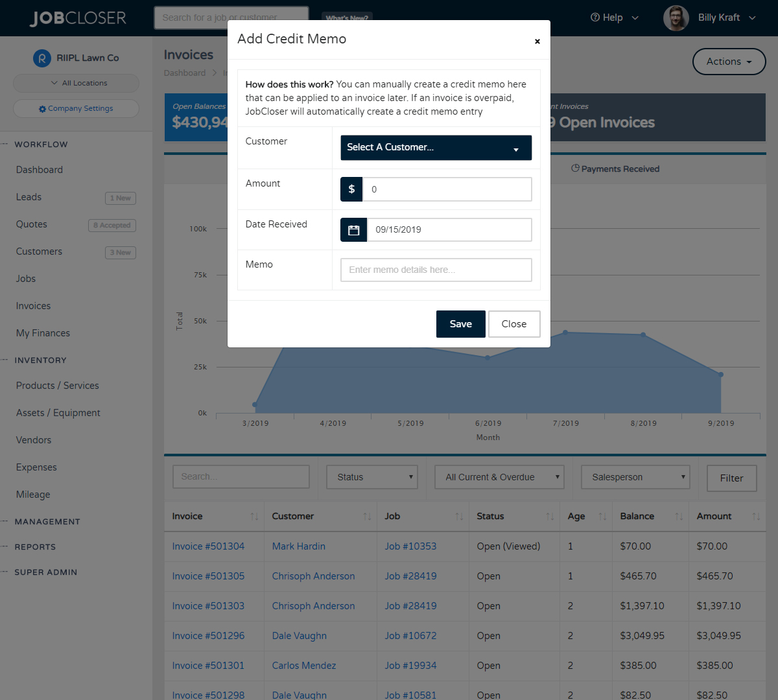Viewport: 778px width, 700px height.
Task: Save the new credit memo
Action: point(460,323)
